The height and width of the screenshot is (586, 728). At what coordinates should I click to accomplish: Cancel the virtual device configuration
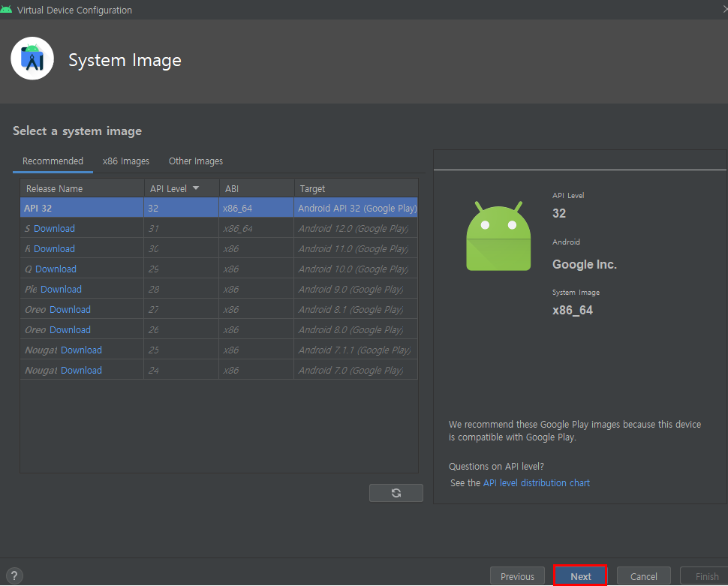[x=643, y=576]
